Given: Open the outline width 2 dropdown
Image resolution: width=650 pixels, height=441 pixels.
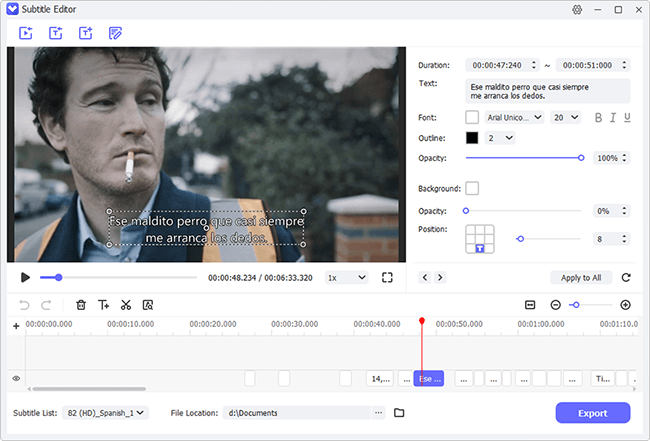Looking at the screenshot, I should 500,138.
